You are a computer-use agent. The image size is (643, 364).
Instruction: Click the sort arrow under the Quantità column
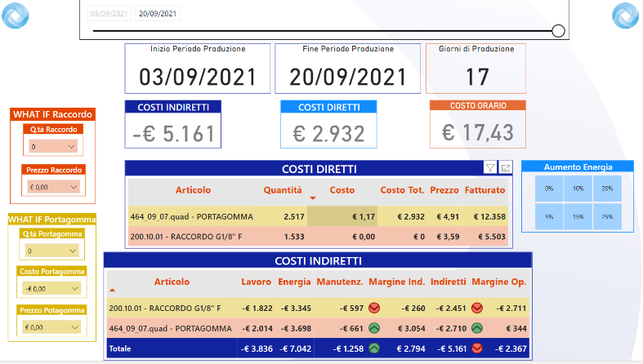pyautogui.click(x=311, y=198)
